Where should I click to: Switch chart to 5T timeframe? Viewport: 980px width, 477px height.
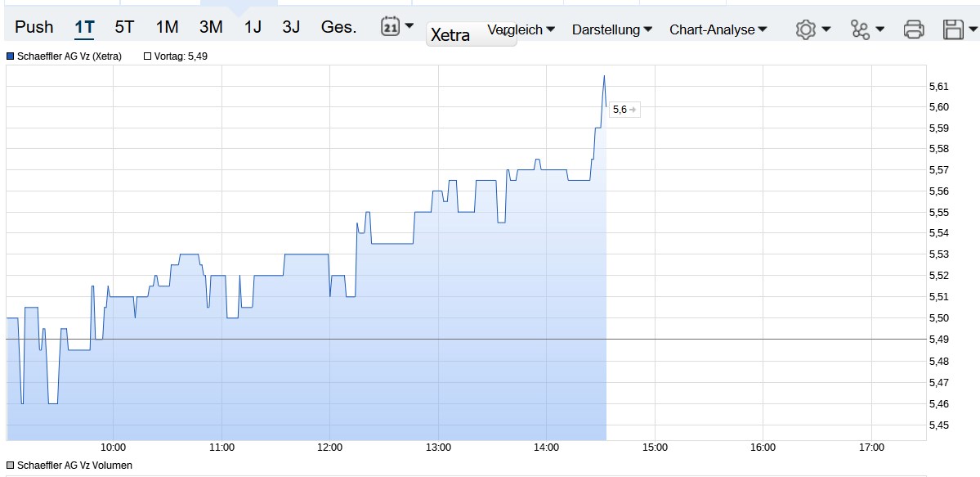point(124,27)
